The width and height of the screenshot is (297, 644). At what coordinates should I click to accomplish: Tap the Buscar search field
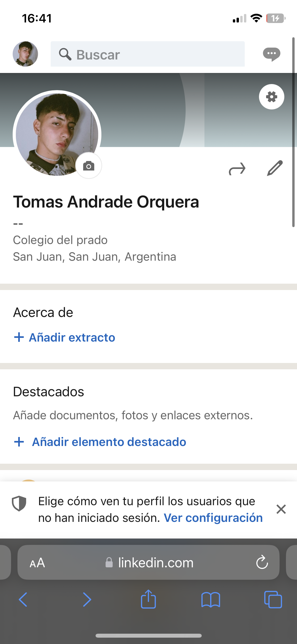pyautogui.click(x=148, y=54)
